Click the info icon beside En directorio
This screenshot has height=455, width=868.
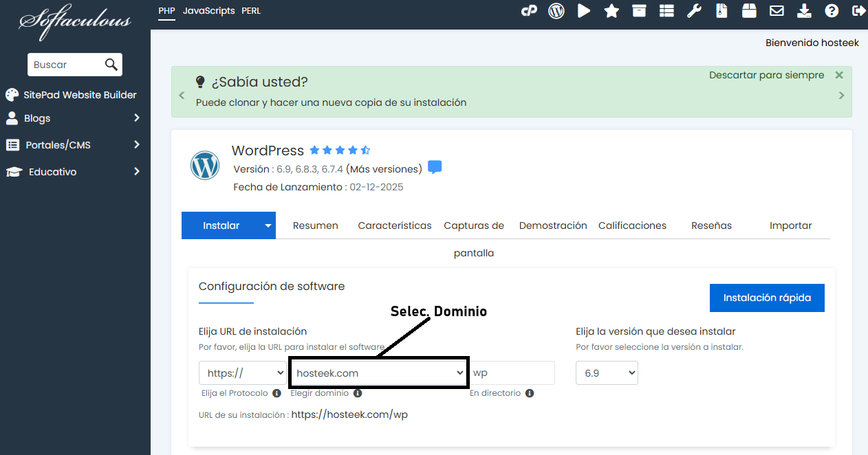point(529,394)
